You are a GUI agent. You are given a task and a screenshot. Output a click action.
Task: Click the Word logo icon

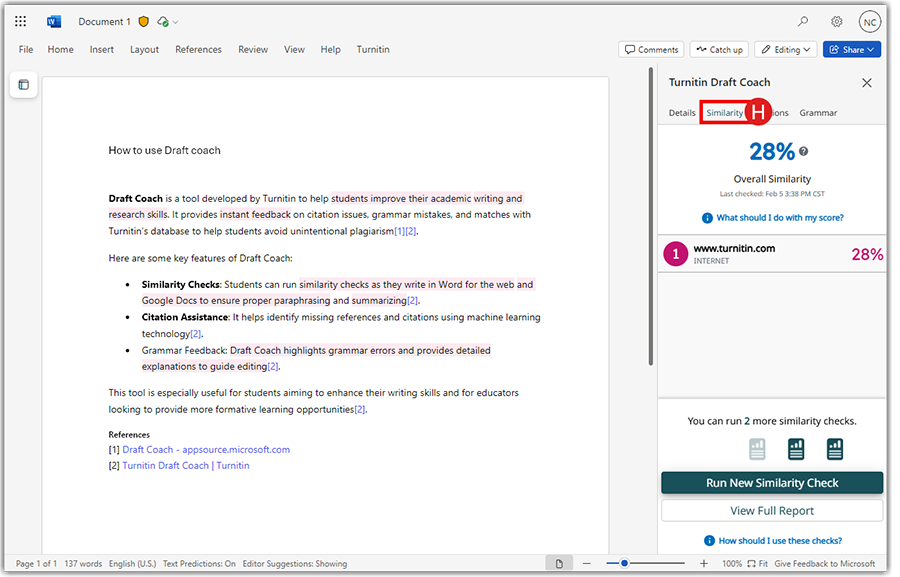point(54,21)
